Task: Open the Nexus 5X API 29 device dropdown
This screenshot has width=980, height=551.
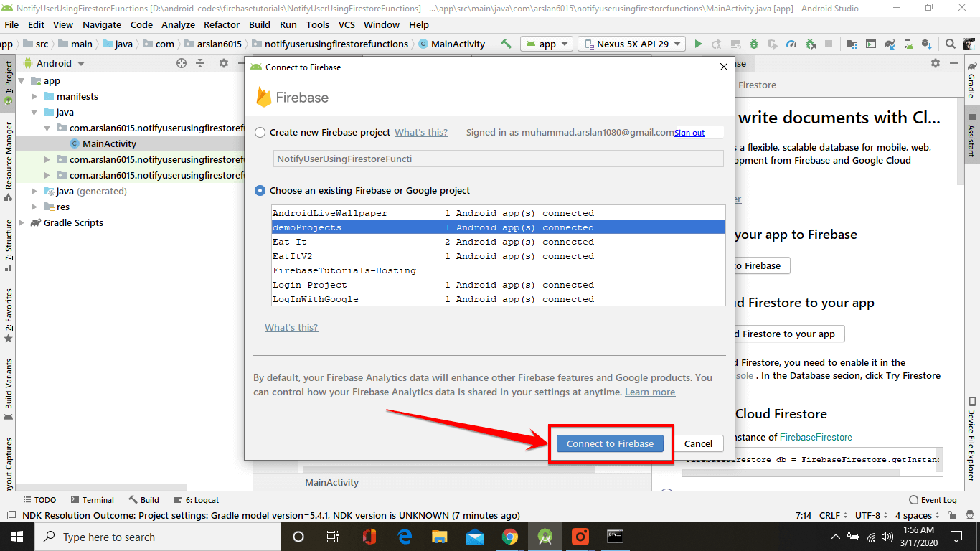Action: point(631,44)
